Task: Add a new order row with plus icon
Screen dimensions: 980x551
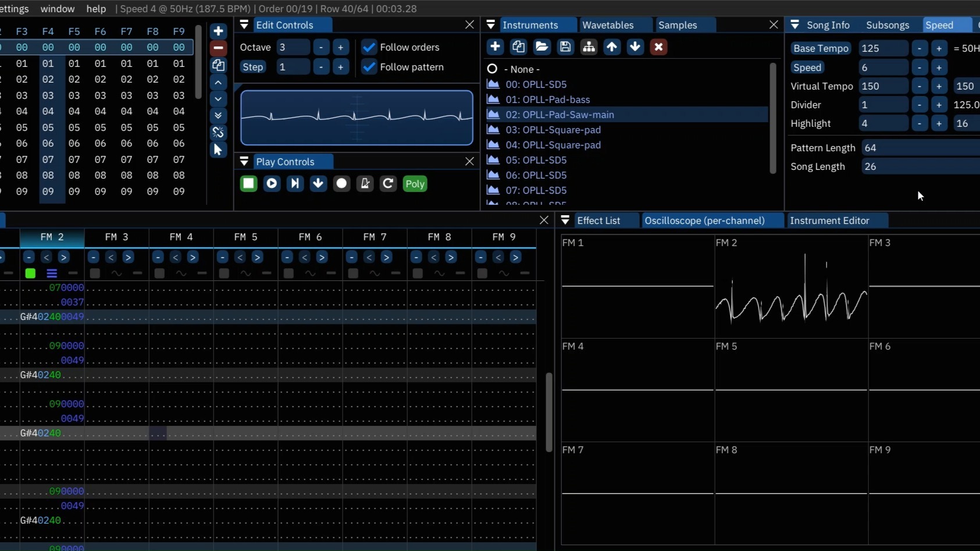Action: [218, 31]
